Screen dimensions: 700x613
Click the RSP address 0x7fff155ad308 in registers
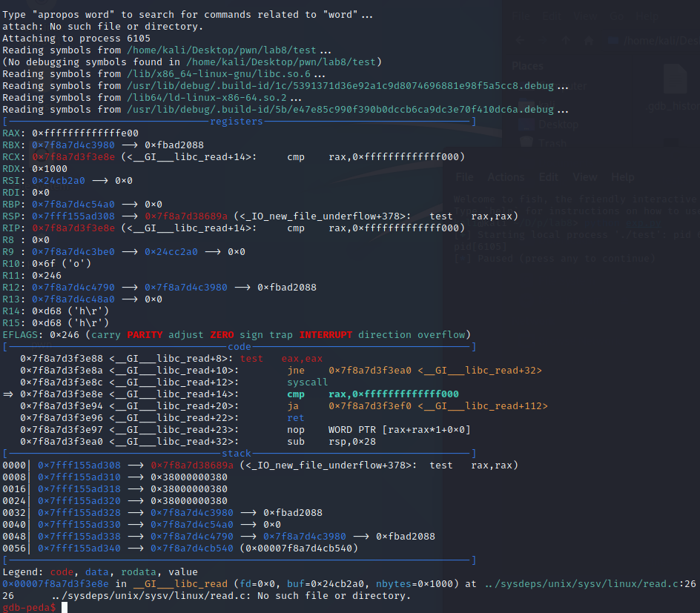[73, 216]
